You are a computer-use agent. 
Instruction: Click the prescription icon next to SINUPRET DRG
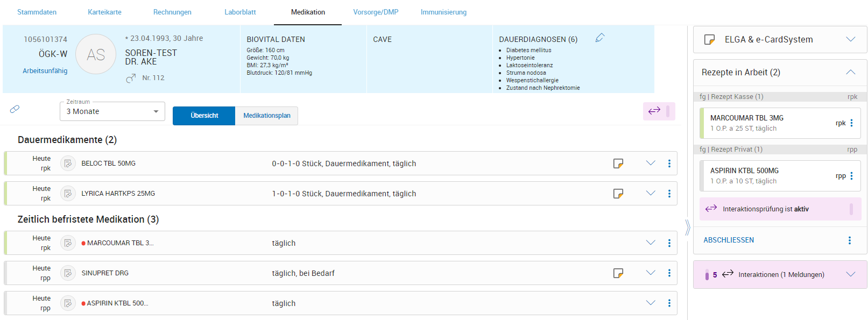68,273
